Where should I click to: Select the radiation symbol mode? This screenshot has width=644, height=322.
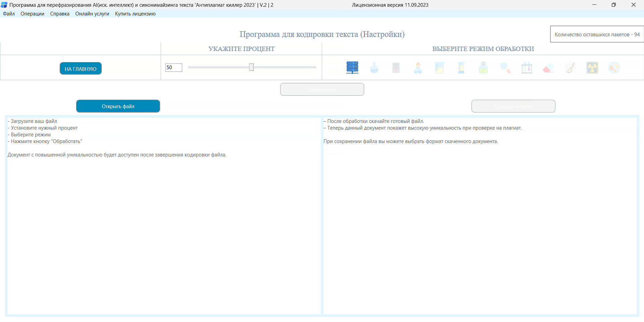tap(592, 67)
